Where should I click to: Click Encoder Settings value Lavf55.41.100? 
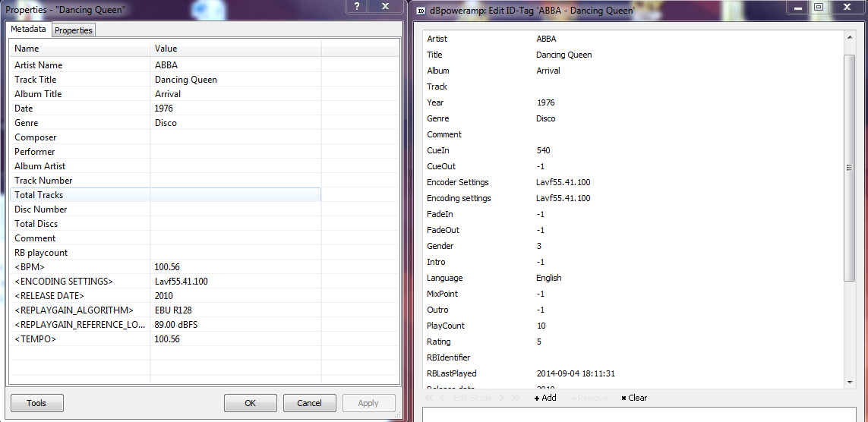pos(563,182)
